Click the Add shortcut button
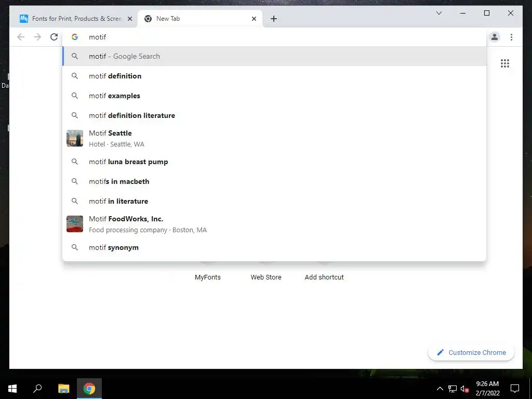Viewport: 532px width, 399px height. tap(324, 277)
